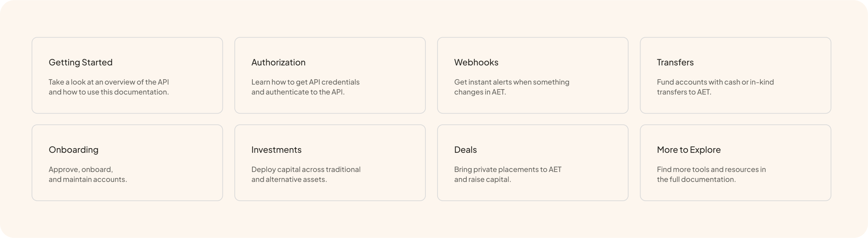
Task: Open the More to Explore heading
Action: pyautogui.click(x=688, y=150)
